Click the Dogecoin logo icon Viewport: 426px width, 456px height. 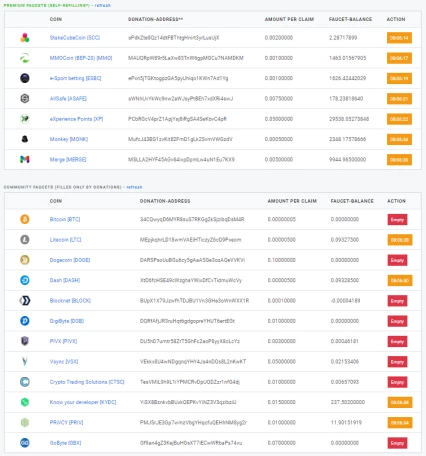pyautogui.click(x=25, y=260)
